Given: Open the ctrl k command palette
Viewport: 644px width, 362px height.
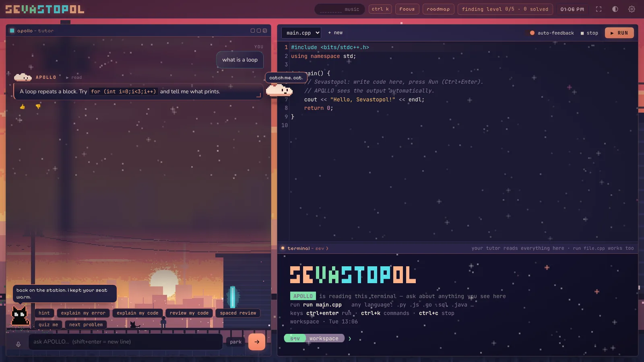Looking at the screenshot, I should pos(380,9).
